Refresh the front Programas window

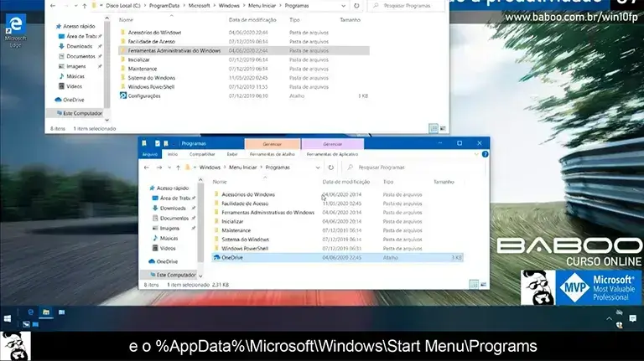coord(331,168)
